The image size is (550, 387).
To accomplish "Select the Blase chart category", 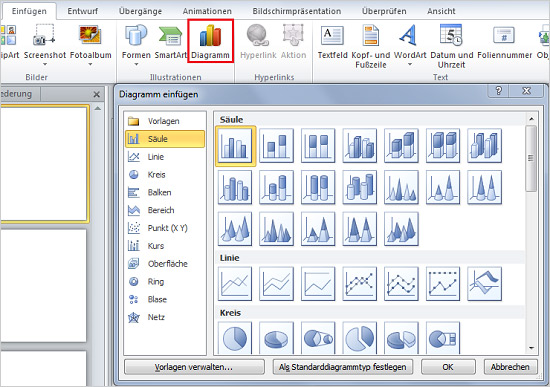I will click(x=165, y=300).
